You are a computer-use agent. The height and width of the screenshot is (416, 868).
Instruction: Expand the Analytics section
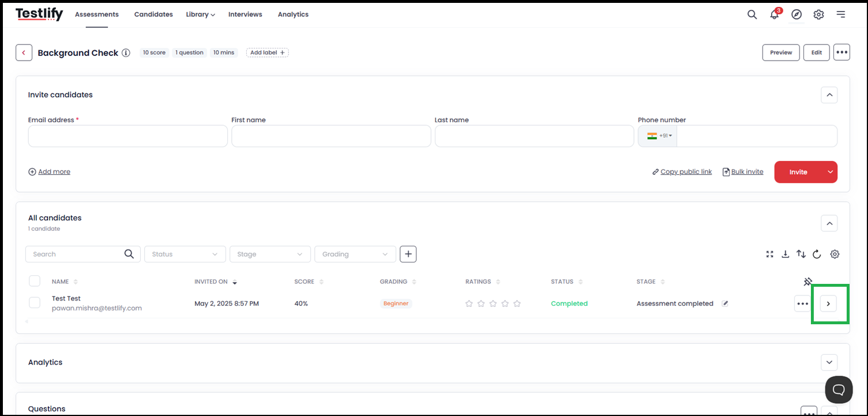point(829,362)
